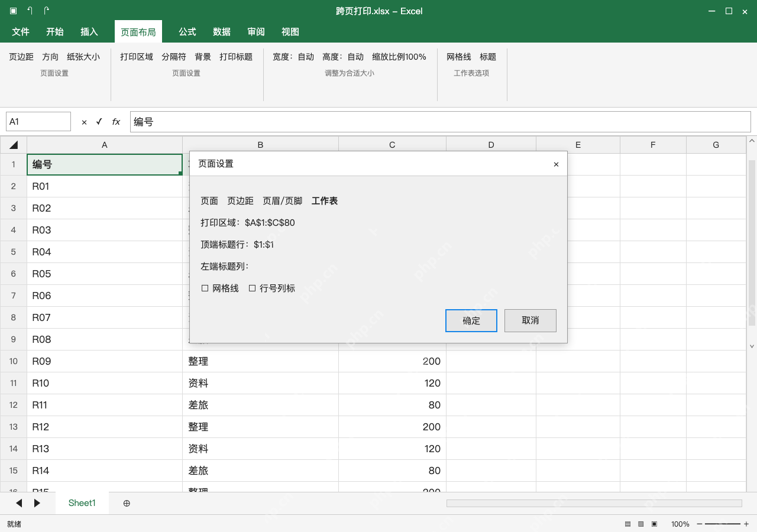
Task: Click the select-all triangle at the grid corner
Action: pos(14,145)
